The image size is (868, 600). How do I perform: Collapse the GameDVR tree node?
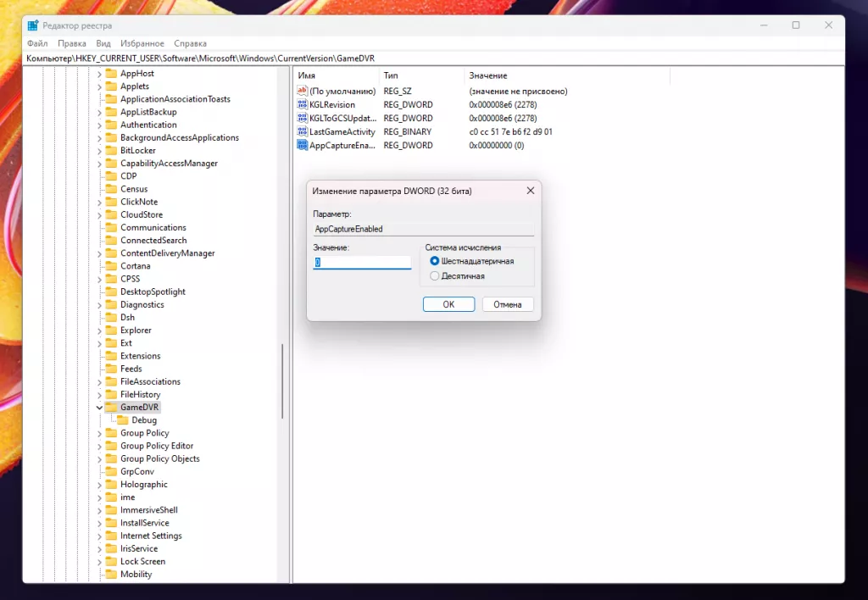click(100, 408)
